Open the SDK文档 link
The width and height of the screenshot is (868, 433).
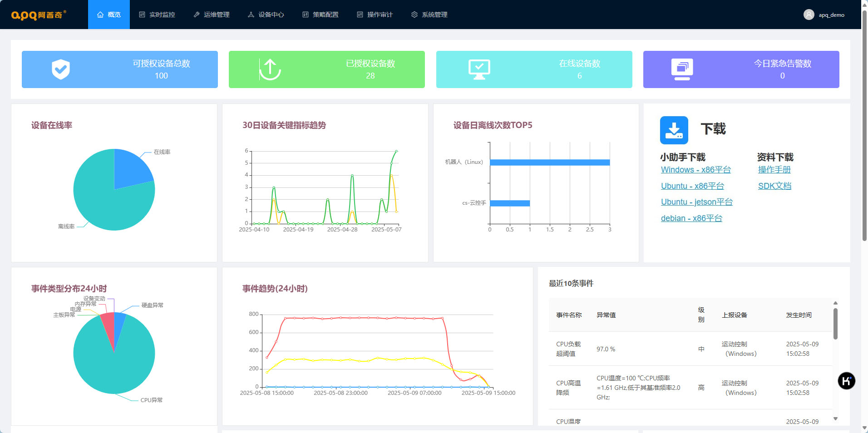(x=774, y=186)
